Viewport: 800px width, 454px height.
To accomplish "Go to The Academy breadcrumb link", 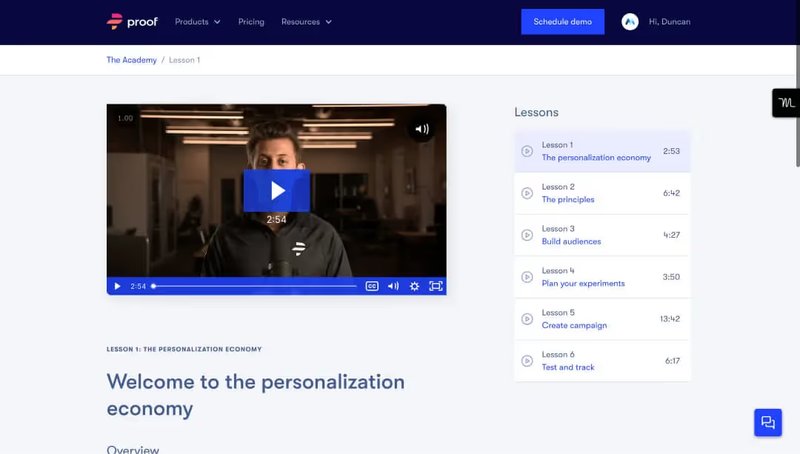I will click(x=132, y=60).
